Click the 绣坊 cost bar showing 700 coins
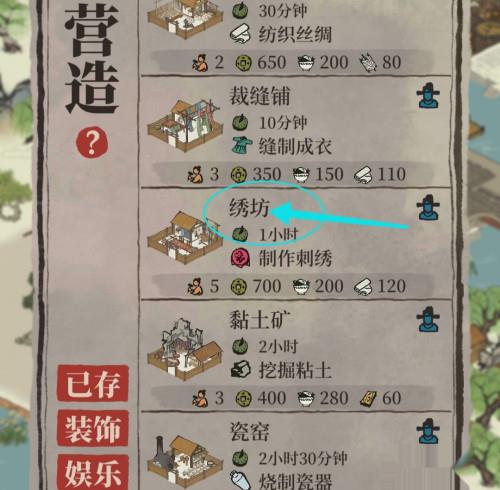This screenshot has width=500, height=490. [x=293, y=286]
